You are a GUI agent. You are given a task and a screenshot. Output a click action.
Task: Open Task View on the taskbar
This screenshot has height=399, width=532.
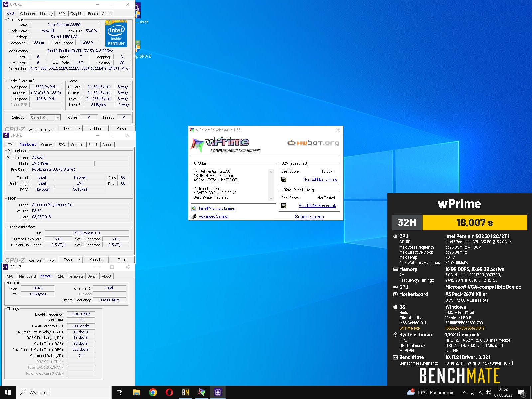[x=120, y=392]
